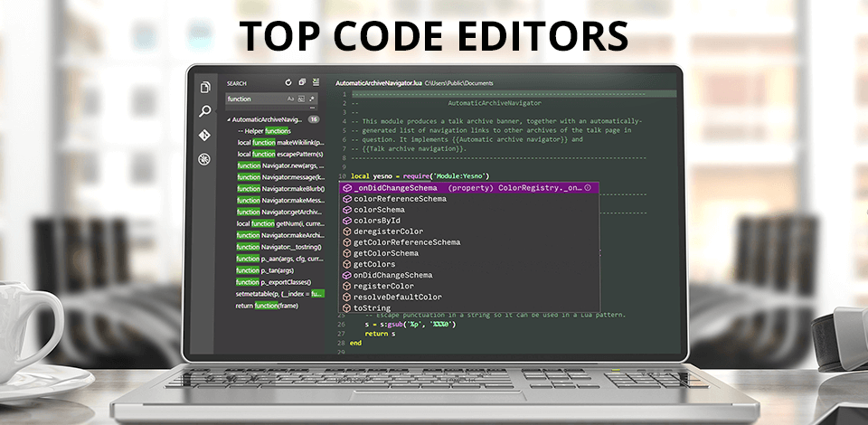Click the AutomaticArchiveNavigator.lua editor tab title
The image size is (868, 425).
click(379, 83)
